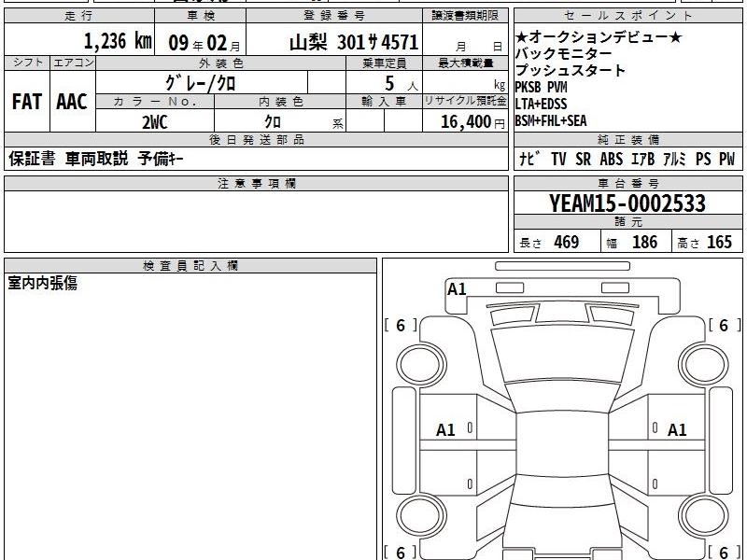Select the AAC air conditioning cell

point(72,102)
